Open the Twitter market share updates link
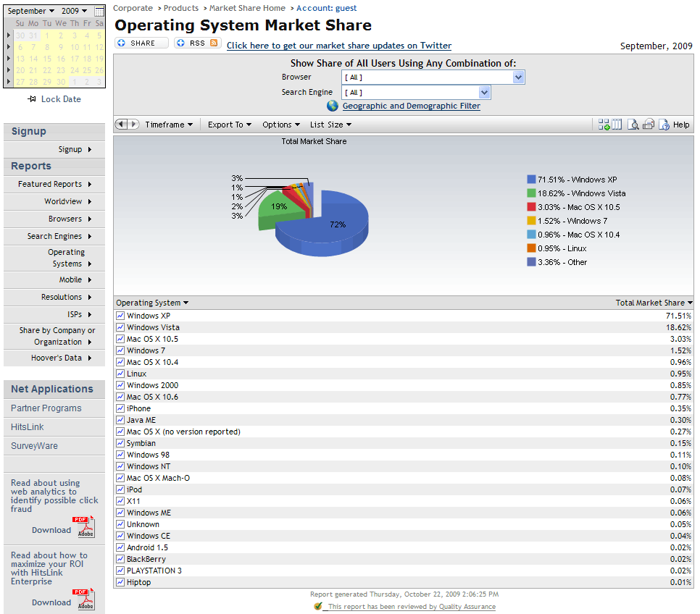This screenshot has width=700, height=614. click(x=339, y=46)
